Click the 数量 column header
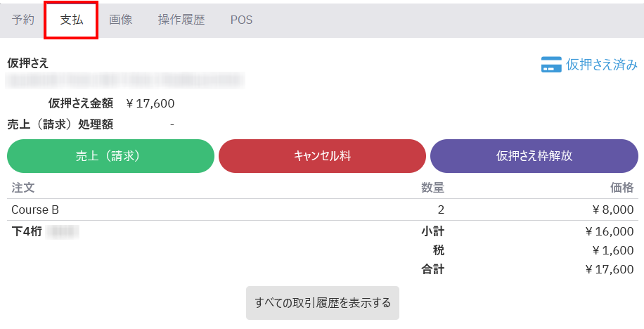The image size is (644, 329). click(x=432, y=188)
